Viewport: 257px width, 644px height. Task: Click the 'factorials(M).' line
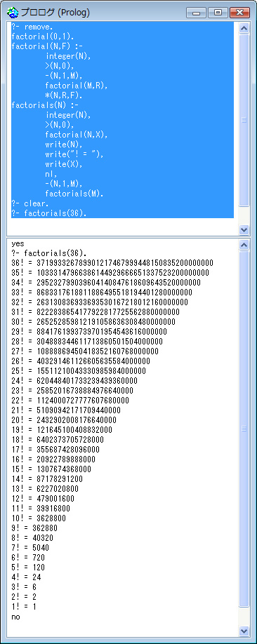pyautogui.click(x=74, y=194)
